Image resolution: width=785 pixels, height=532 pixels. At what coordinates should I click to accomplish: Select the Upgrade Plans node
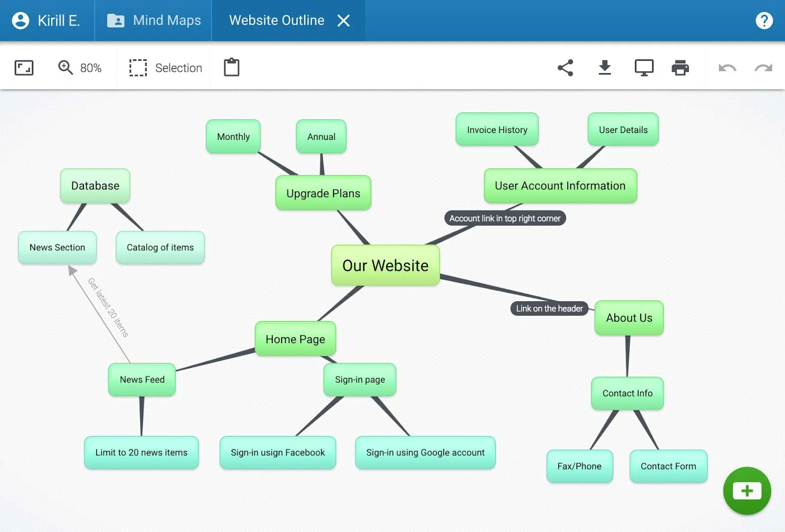(x=323, y=193)
